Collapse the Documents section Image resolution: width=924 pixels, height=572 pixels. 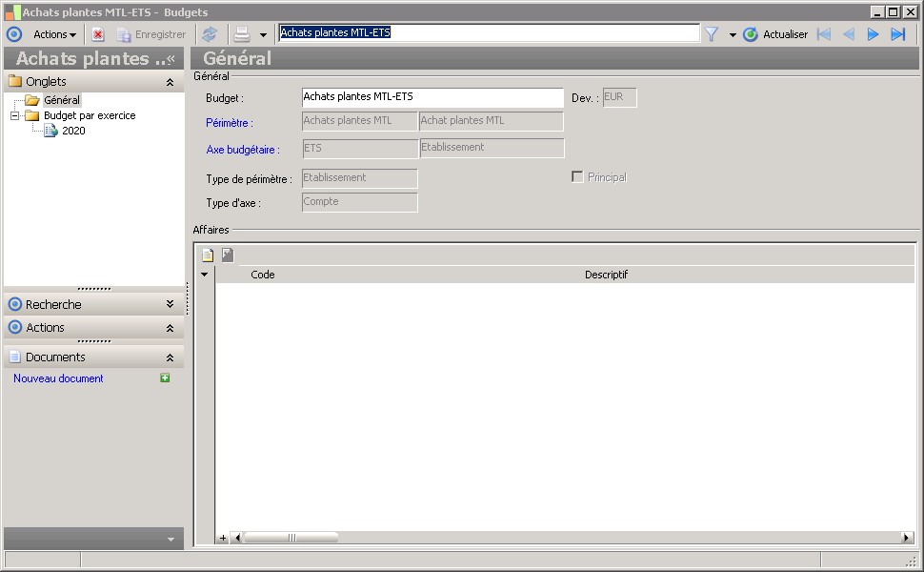[170, 357]
